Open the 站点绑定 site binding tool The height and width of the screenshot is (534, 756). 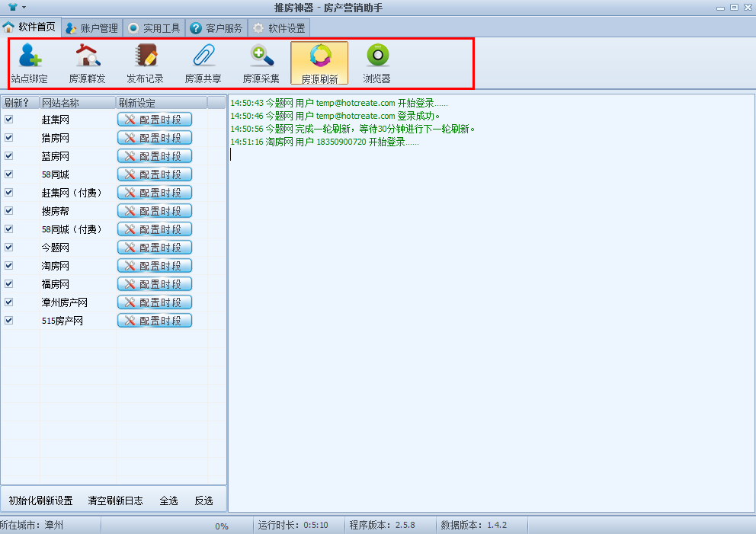pos(30,63)
